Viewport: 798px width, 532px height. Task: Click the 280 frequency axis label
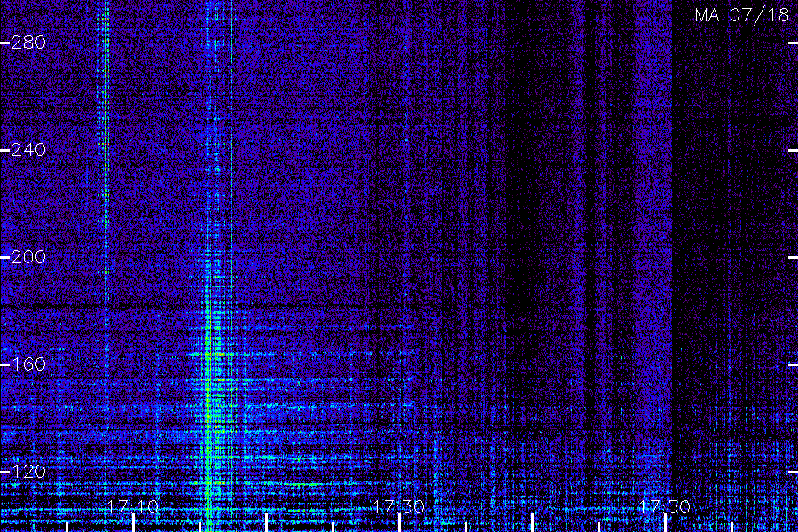coord(28,43)
